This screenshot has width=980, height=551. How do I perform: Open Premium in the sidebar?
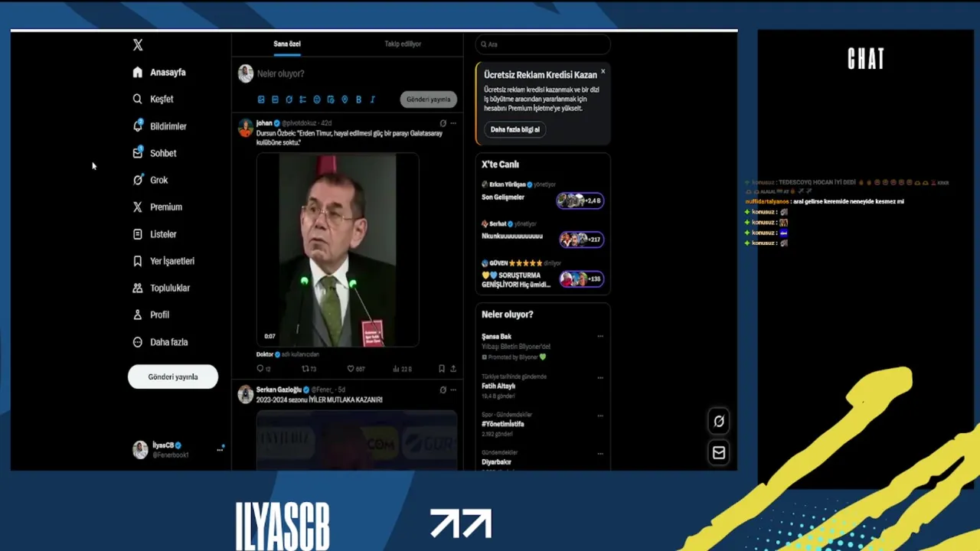click(157, 207)
